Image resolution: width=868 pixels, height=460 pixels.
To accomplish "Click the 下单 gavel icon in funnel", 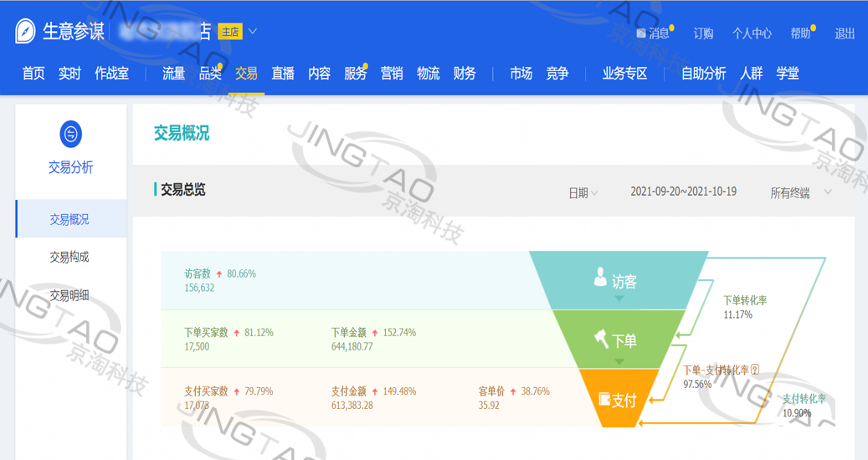I will point(601,339).
